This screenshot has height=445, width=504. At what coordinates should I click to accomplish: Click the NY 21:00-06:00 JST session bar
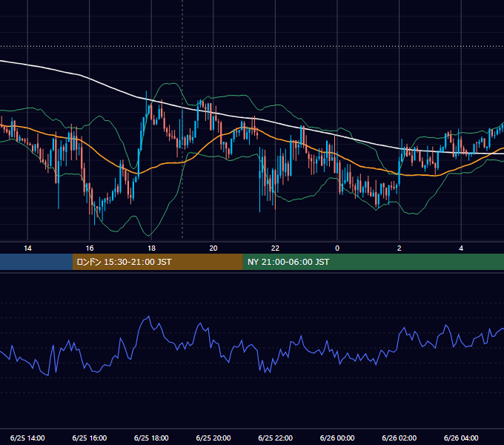click(x=373, y=262)
